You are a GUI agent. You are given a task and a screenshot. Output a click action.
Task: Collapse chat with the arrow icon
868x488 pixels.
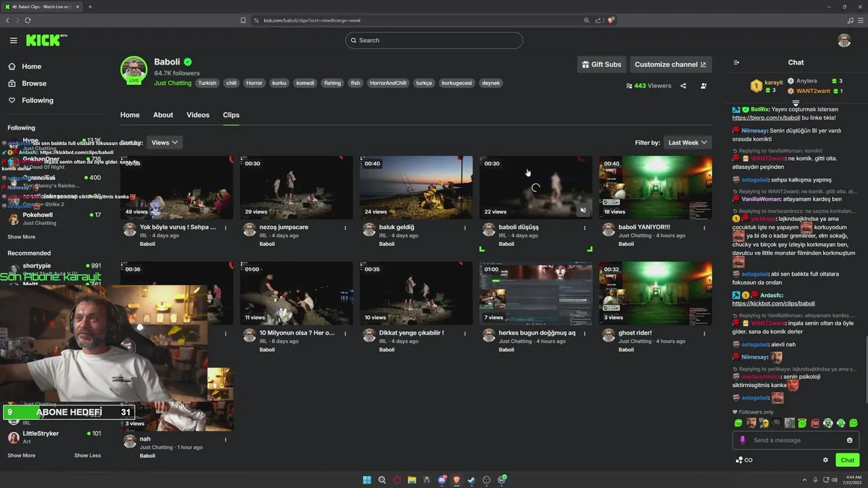736,62
